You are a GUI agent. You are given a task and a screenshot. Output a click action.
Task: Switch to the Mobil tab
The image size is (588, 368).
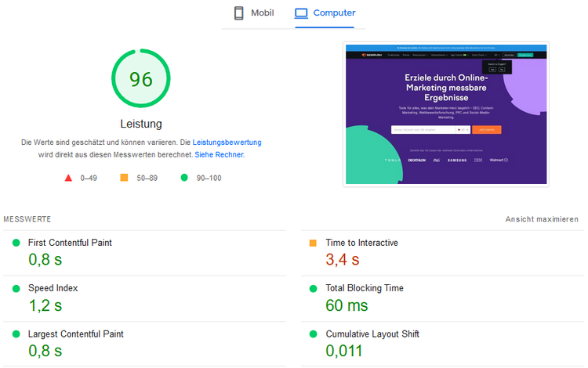(x=254, y=13)
